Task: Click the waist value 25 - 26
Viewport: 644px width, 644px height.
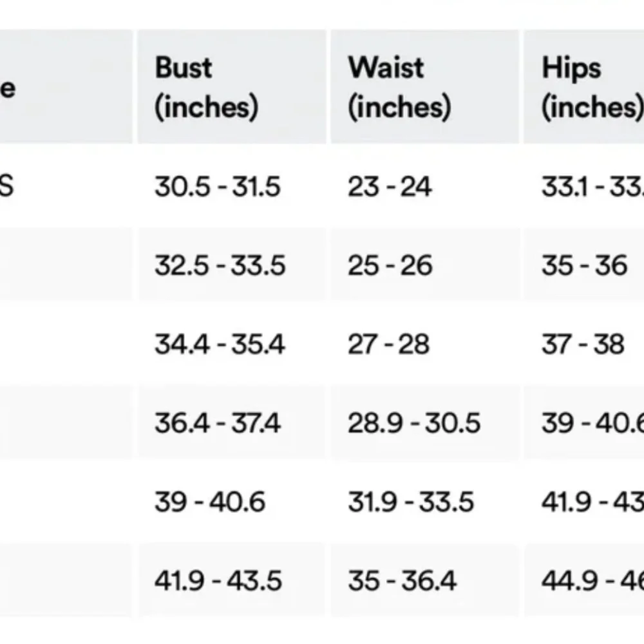Action: click(x=390, y=265)
